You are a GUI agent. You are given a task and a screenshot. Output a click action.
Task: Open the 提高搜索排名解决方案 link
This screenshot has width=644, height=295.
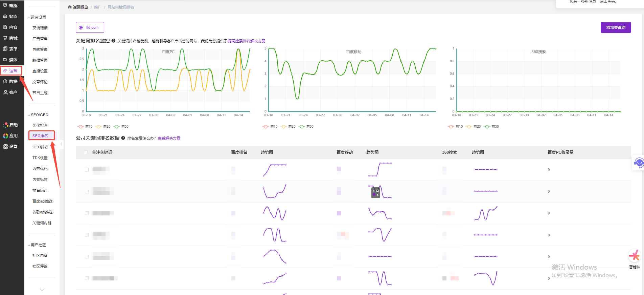[x=246, y=41]
